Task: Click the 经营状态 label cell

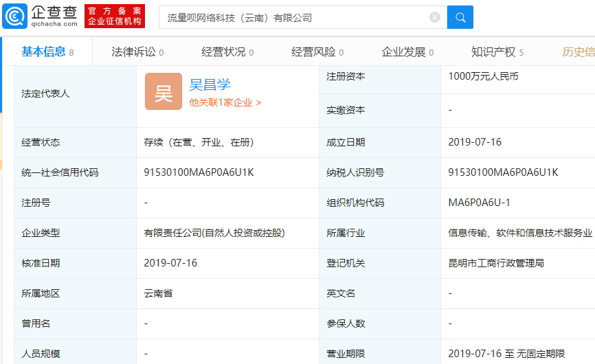Action: point(76,143)
